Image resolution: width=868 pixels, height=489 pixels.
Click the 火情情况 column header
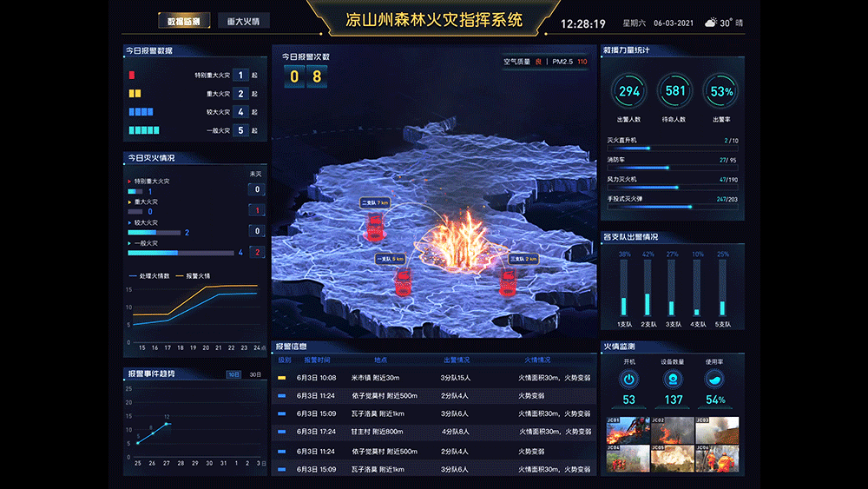tap(537, 360)
